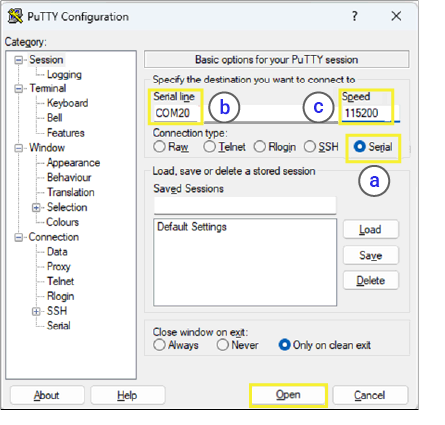Click the Saved Sessions name field
The image size is (445, 425).
[245, 205]
